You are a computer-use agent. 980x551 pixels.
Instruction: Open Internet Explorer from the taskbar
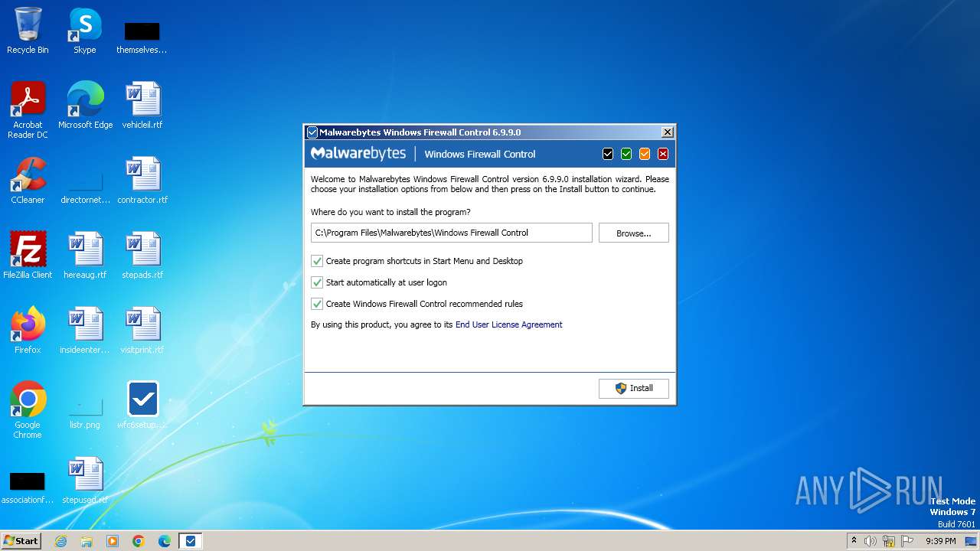coord(60,541)
